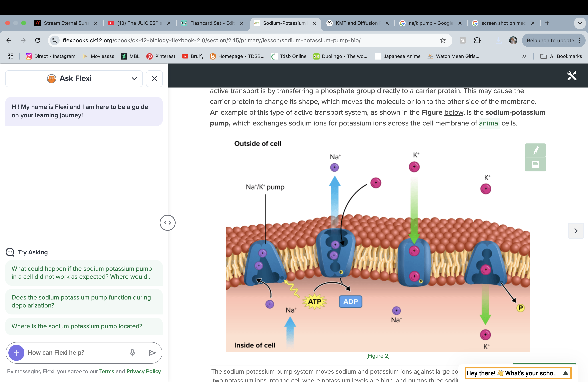The height and width of the screenshot is (382, 588).
Task: Go forward with the browser arrow
Action: 23,41
